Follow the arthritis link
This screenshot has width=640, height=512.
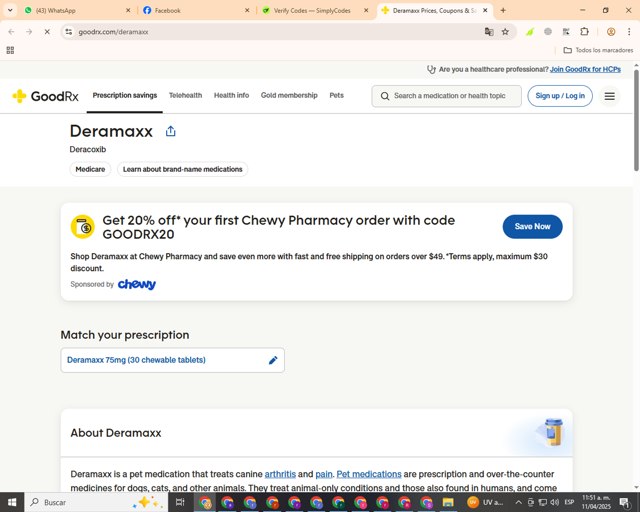point(280,474)
